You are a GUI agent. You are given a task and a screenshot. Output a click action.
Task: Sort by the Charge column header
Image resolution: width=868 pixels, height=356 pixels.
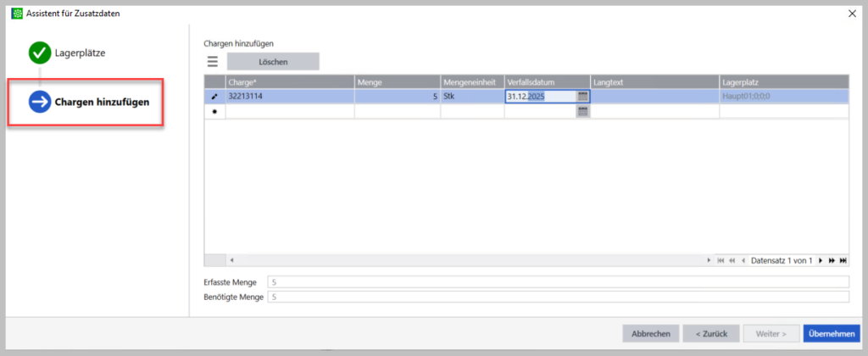click(x=289, y=81)
